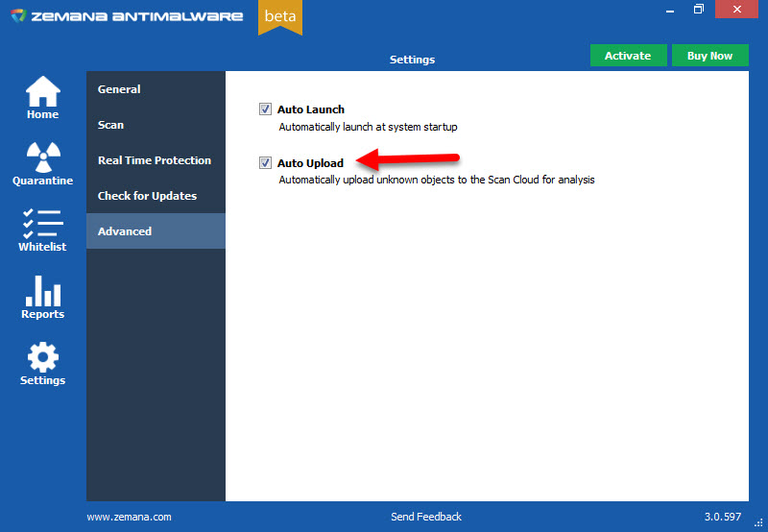768x532 pixels.
Task: Open the www.zemana.com link
Action: (x=130, y=517)
